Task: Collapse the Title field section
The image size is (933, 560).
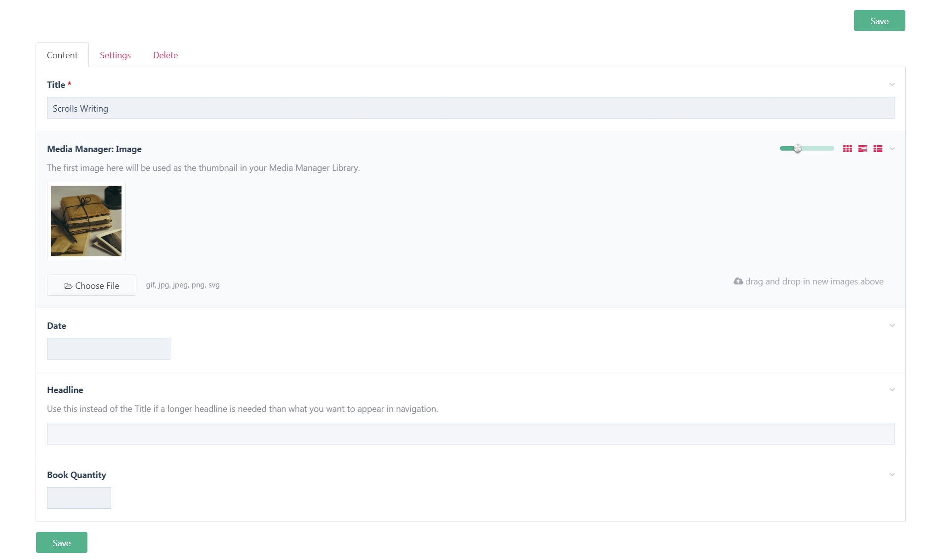Action: click(x=892, y=84)
